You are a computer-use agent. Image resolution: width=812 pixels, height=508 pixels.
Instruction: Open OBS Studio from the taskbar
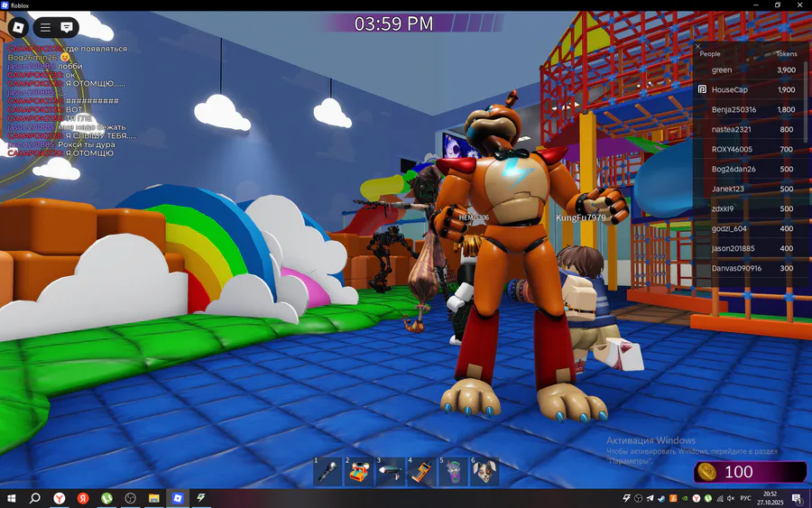pos(130,498)
